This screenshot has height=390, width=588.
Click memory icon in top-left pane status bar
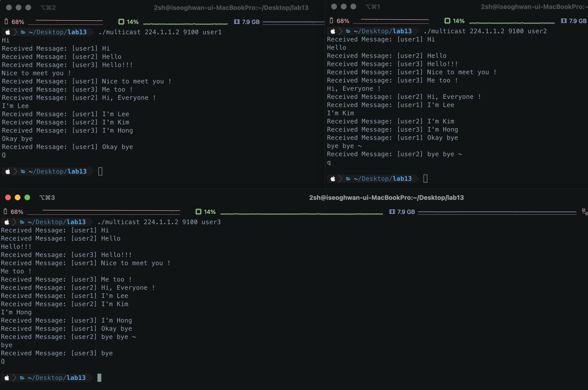pos(237,22)
